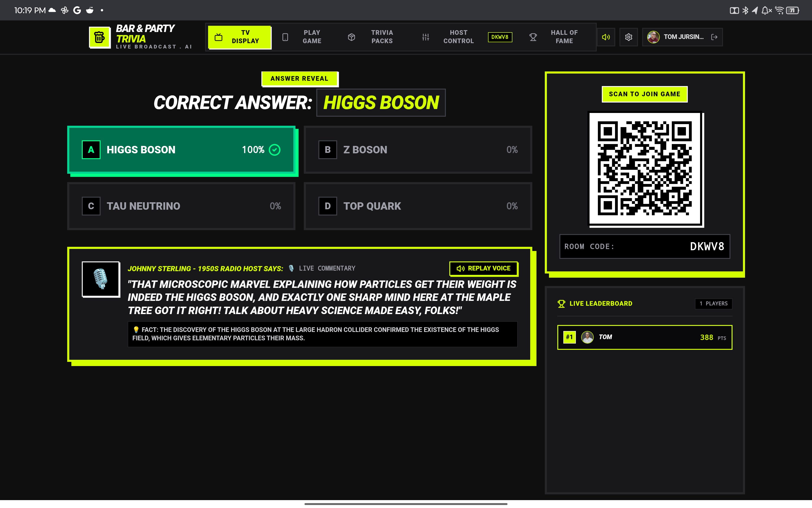Click the QR code image
This screenshot has height=508, width=812.
pos(644,168)
